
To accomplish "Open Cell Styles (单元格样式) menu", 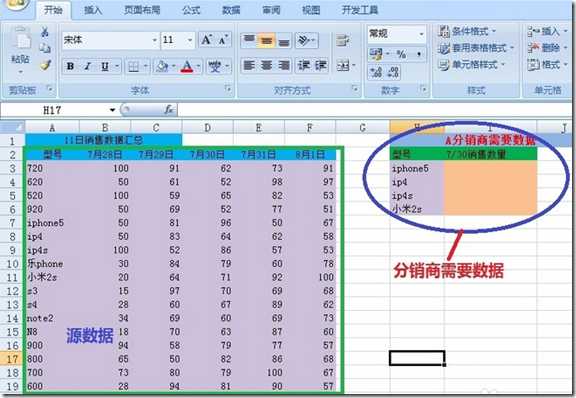I will click(x=472, y=65).
